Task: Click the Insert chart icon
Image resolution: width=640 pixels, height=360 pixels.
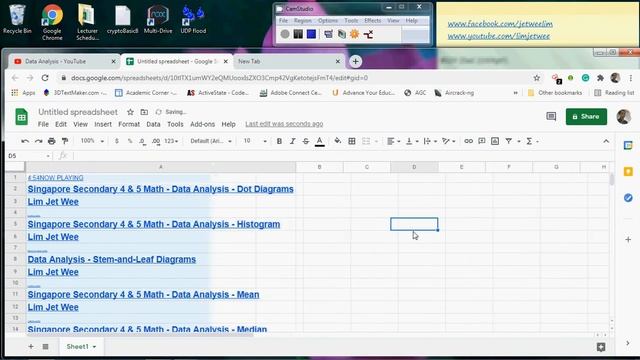Action: point(495,141)
